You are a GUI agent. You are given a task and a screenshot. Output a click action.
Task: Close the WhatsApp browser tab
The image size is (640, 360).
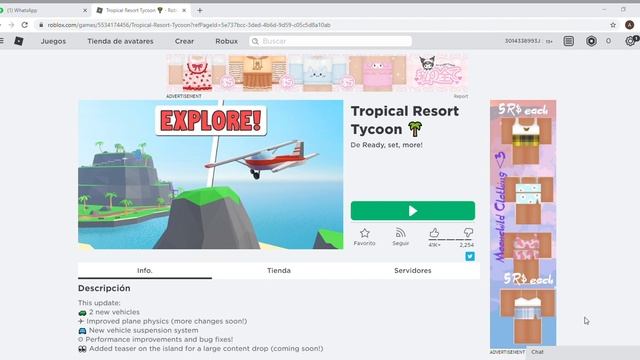click(85, 11)
